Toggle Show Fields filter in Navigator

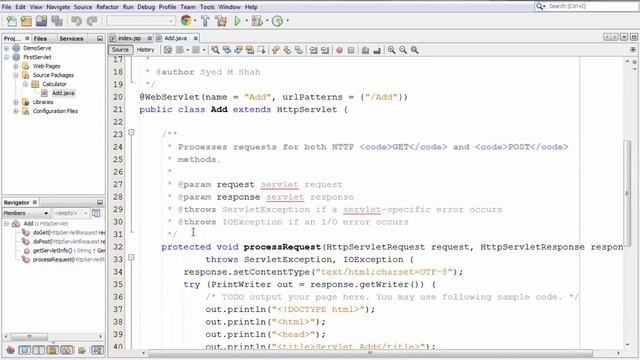click(x=24, y=350)
